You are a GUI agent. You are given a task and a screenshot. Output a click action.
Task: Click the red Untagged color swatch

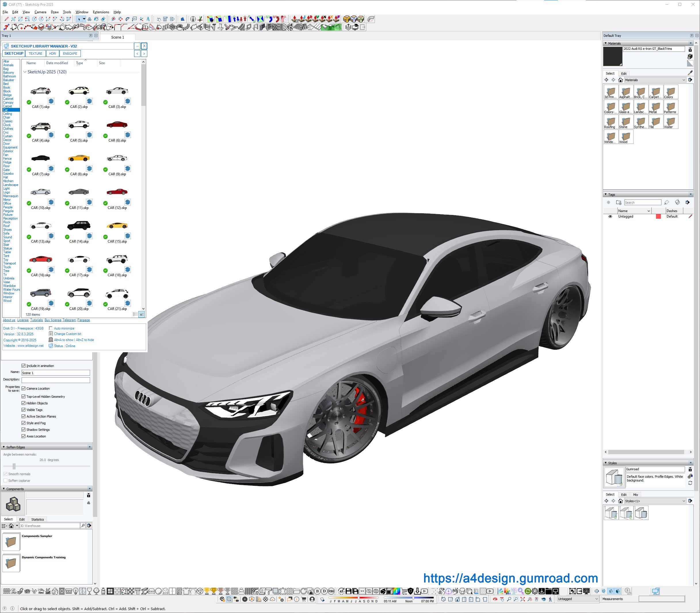pos(658,216)
